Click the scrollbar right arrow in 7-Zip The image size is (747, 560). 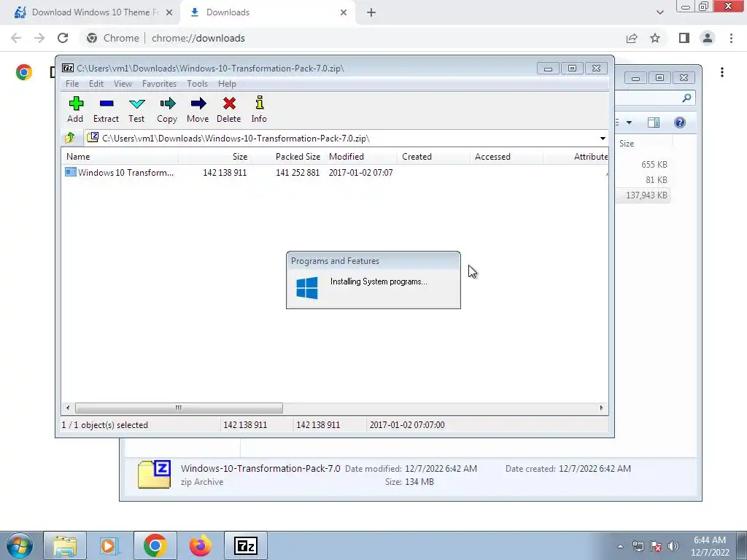(x=601, y=408)
